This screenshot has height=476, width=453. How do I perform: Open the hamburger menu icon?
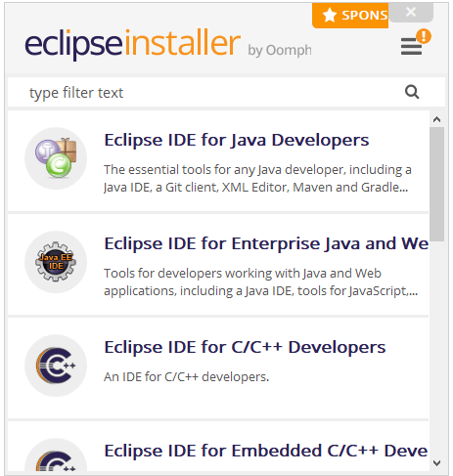(x=411, y=47)
